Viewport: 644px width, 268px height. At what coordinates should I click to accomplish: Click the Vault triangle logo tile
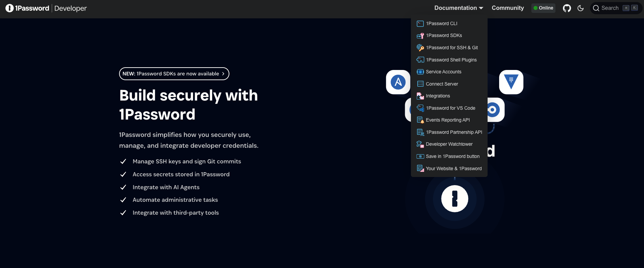click(x=511, y=82)
